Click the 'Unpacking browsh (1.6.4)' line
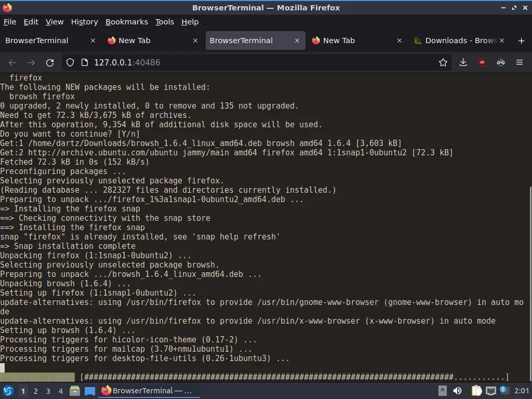 [65, 283]
